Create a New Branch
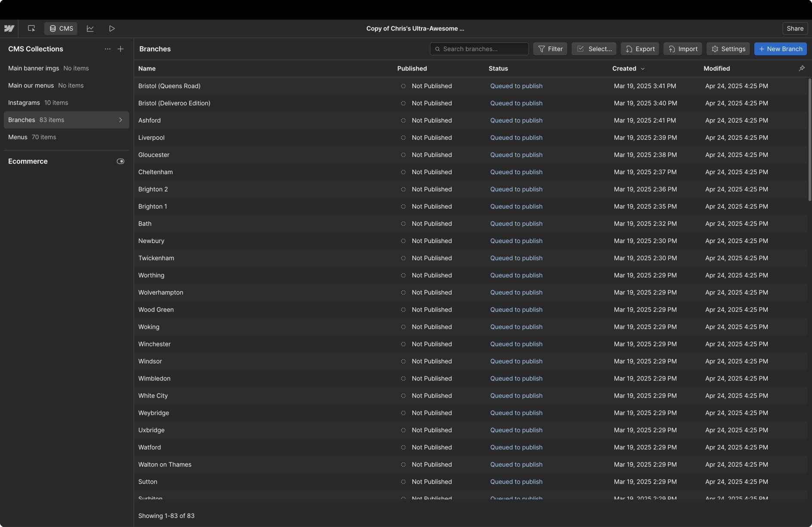Screen dimensions: 812x527 (780, 49)
